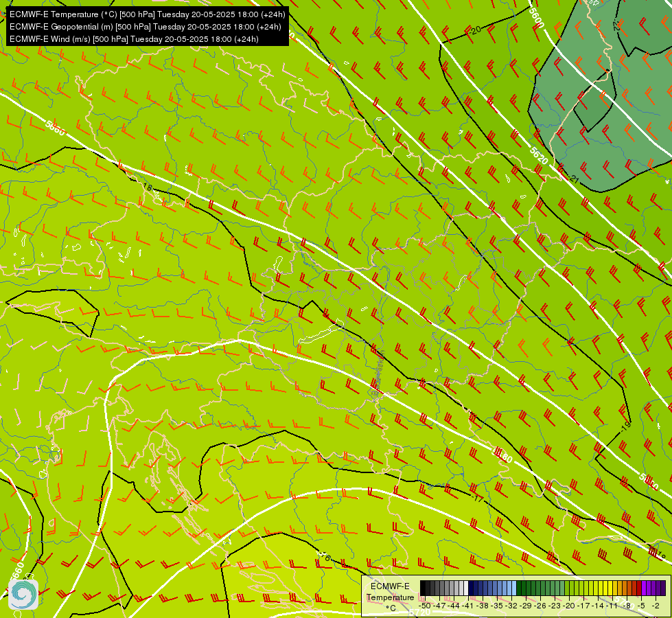Click the -29 legend scale label
This screenshot has height=618, width=672.
click(525, 606)
